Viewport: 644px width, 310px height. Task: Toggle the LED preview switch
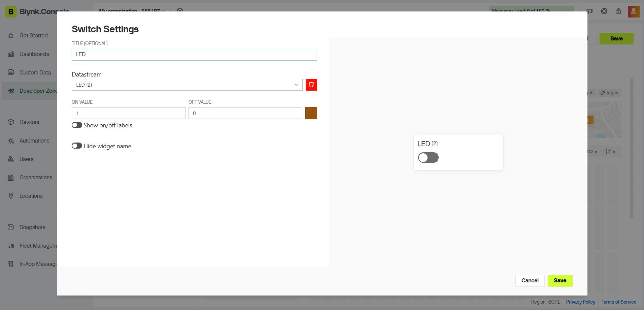pyautogui.click(x=428, y=157)
